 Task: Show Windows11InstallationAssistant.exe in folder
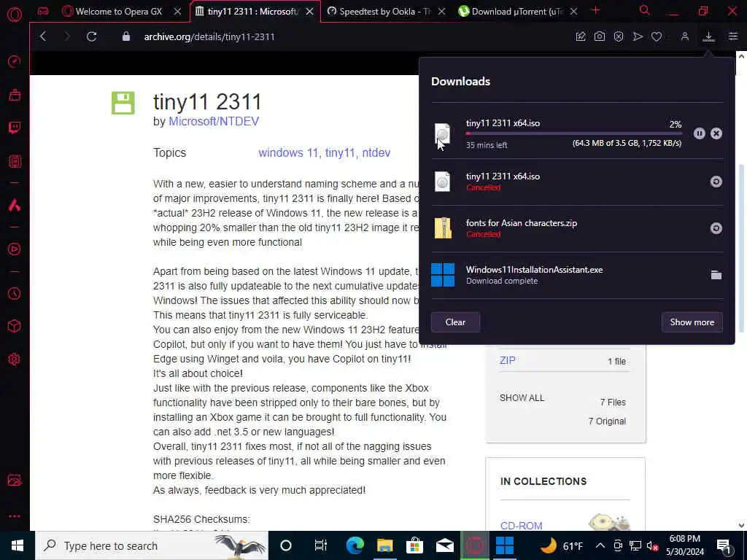(716, 275)
